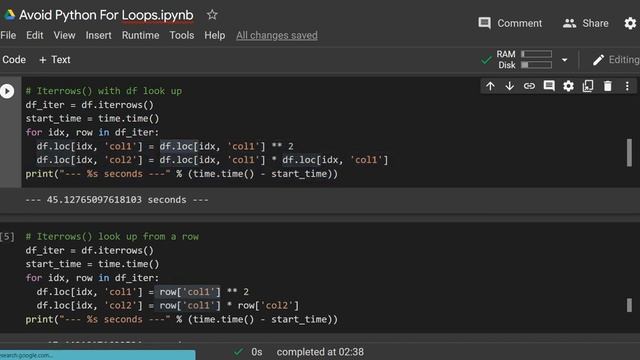This screenshot has height=360, width=640.
Task: Click the green connected checkmark near RAM
Action: click(x=486, y=60)
